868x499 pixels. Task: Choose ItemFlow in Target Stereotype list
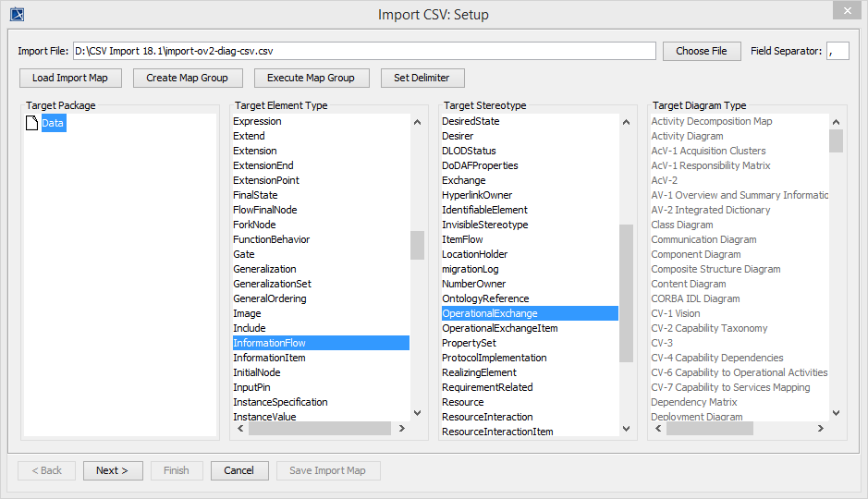tap(462, 239)
